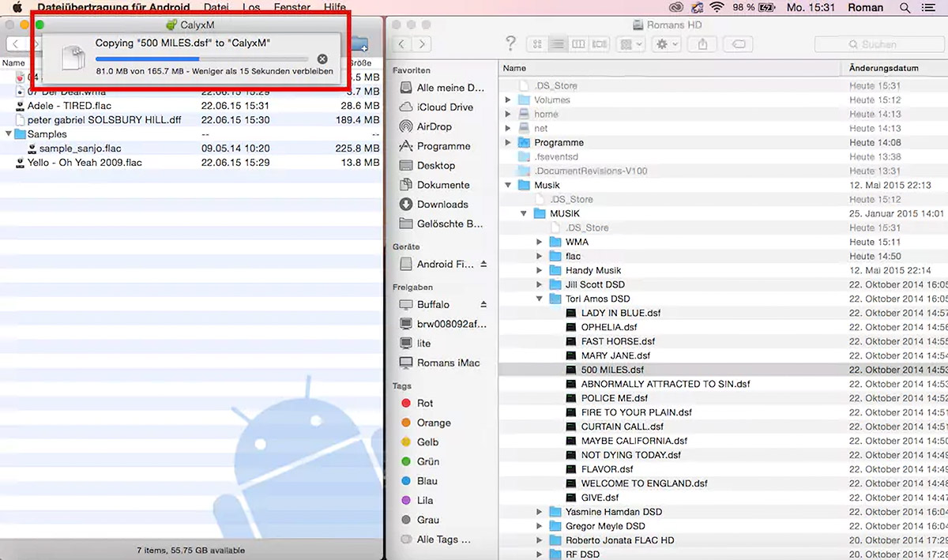
Task: Sort by Änderungsdatum column header
Action: pos(883,69)
